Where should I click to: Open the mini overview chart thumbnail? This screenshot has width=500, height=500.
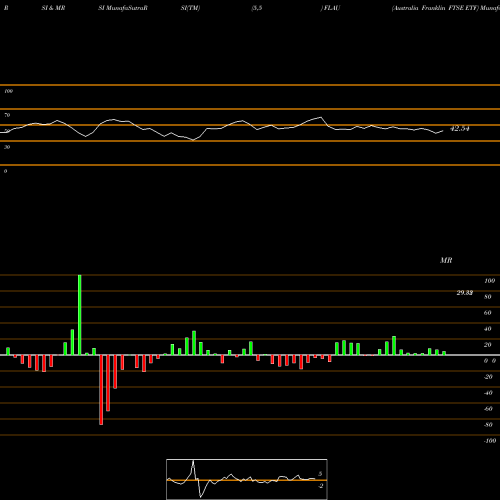(247, 479)
